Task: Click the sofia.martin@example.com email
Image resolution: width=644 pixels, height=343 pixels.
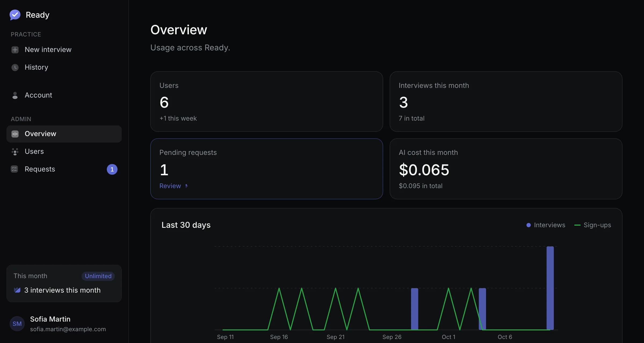Action: coord(68,329)
